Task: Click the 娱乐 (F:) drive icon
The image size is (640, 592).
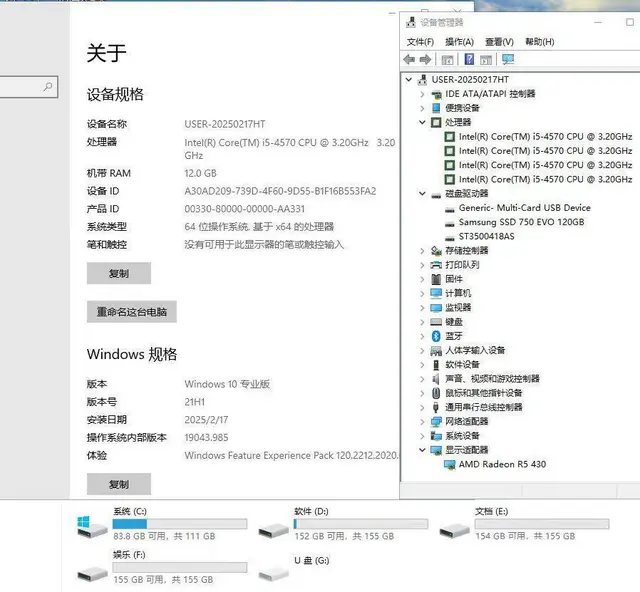Action: click(92, 574)
